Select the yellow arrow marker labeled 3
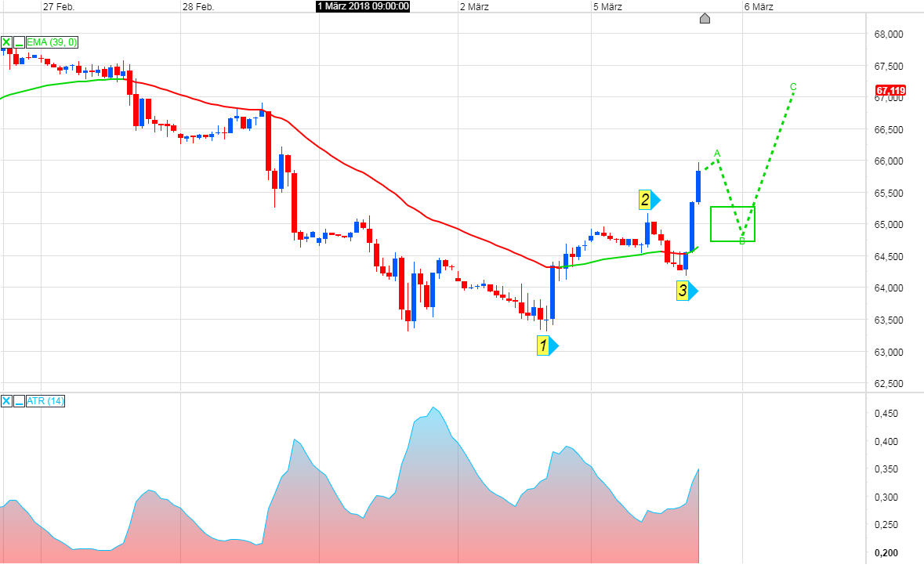This screenshot has width=924, height=568. click(x=683, y=290)
